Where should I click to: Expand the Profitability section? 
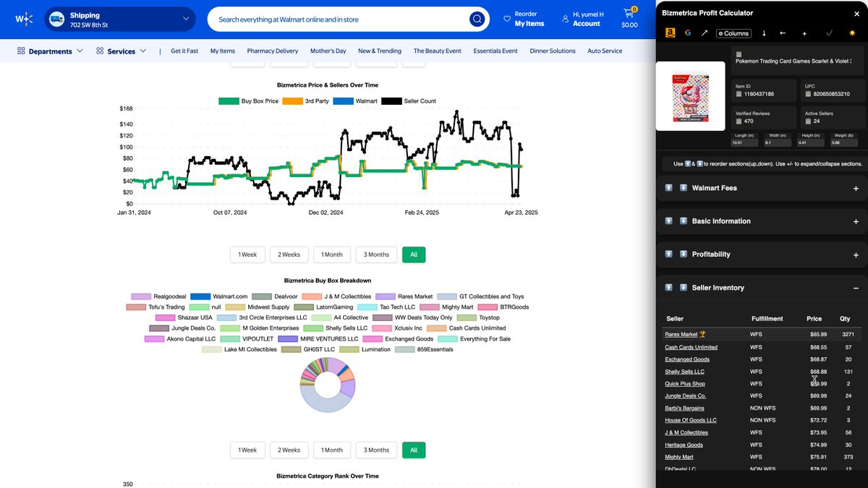(x=856, y=255)
